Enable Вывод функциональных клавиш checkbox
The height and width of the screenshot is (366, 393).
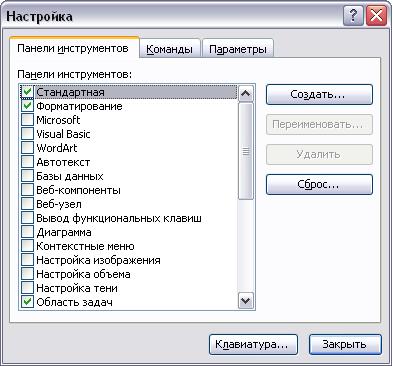pyautogui.click(x=27, y=218)
